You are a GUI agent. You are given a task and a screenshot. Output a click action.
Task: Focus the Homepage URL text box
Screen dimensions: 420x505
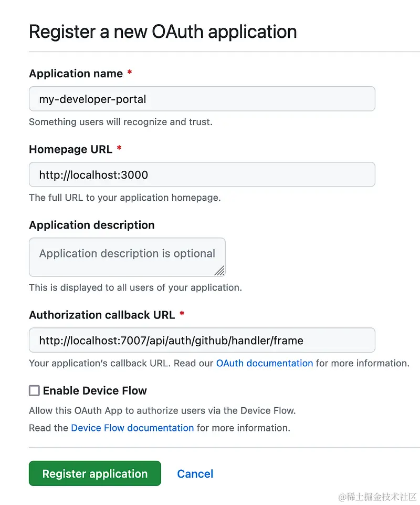tap(202, 174)
